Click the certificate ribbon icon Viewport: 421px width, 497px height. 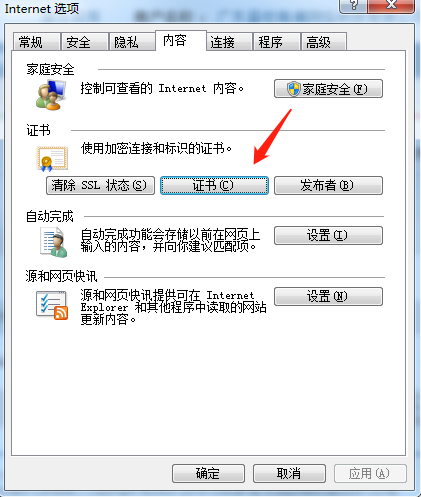coord(52,159)
